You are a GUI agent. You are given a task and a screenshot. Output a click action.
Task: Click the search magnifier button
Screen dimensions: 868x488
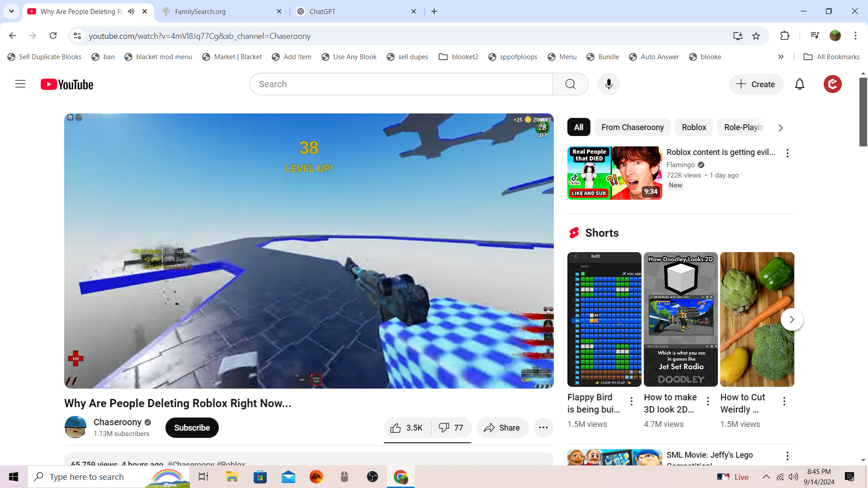point(570,84)
